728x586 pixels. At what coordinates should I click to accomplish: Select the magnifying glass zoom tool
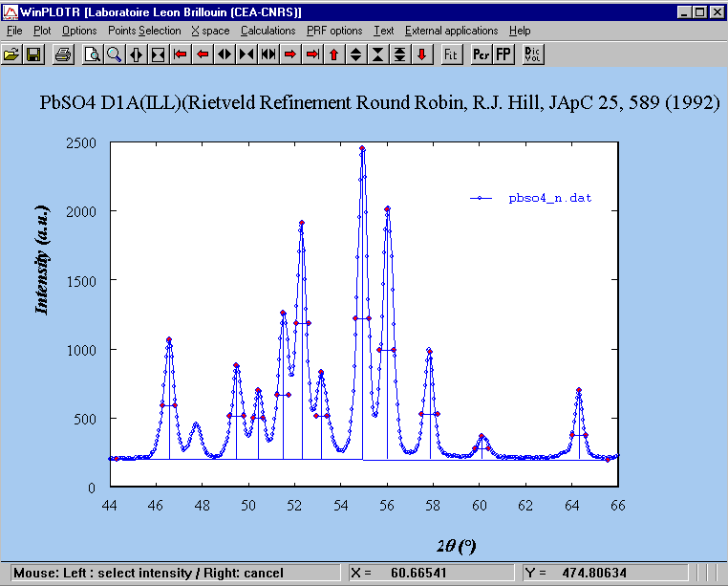[114, 54]
